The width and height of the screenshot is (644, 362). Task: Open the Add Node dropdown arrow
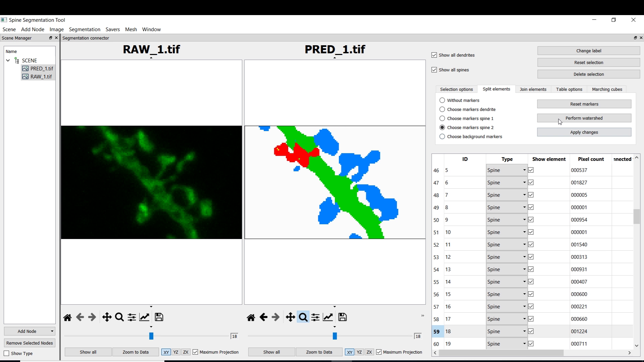coord(52,331)
